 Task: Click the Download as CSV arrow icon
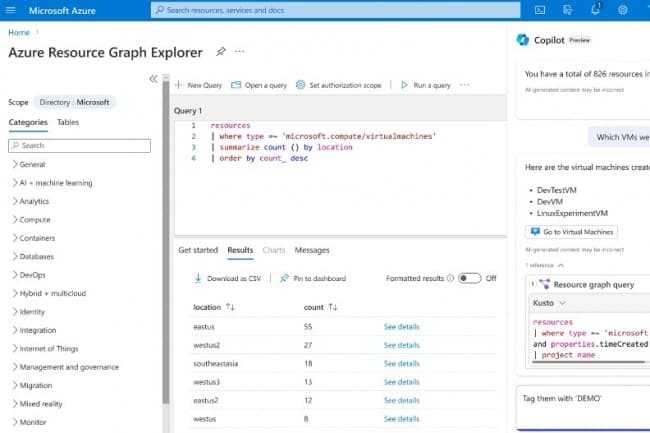click(198, 278)
